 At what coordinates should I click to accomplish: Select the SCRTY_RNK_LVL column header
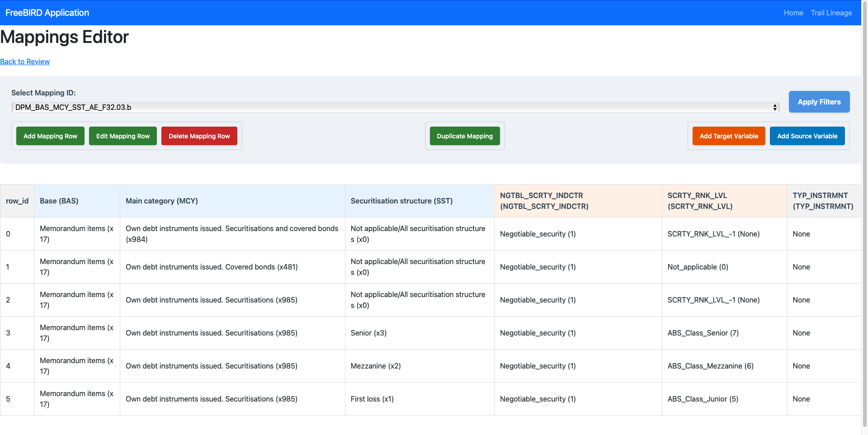click(699, 201)
